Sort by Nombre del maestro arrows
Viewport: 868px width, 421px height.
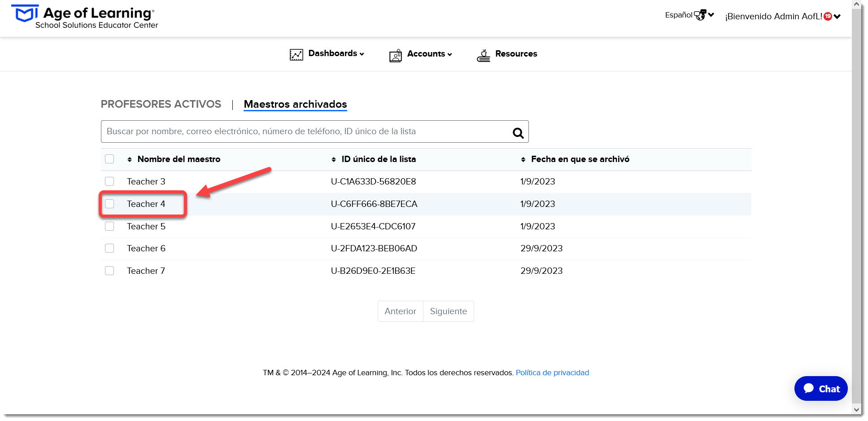coord(130,159)
